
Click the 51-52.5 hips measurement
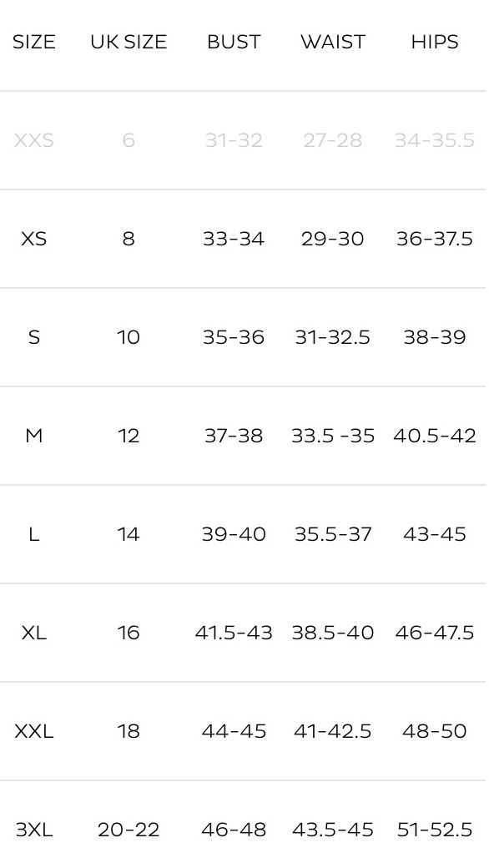coord(435,830)
